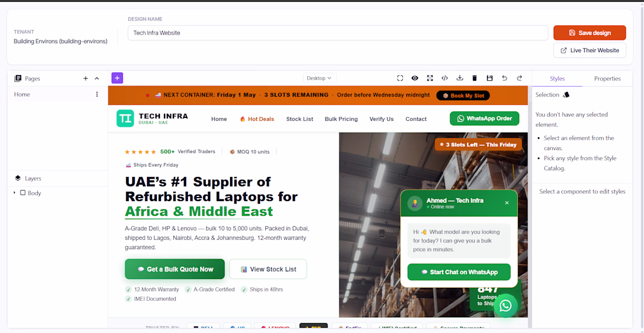Viewport: 644px width, 333px height.
Task: Add a new page with plus icon
Action: coord(85,79)
